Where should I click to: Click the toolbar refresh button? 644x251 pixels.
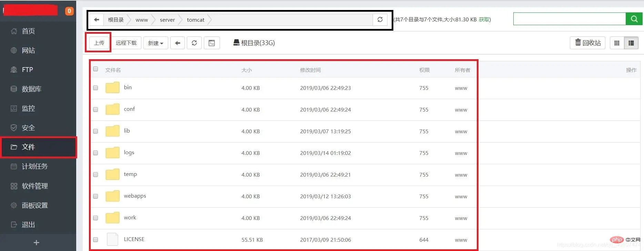[x=194, y=43]
